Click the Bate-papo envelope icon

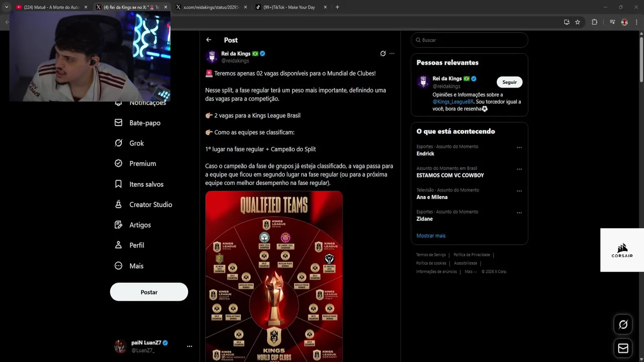(x=118, y=123)
